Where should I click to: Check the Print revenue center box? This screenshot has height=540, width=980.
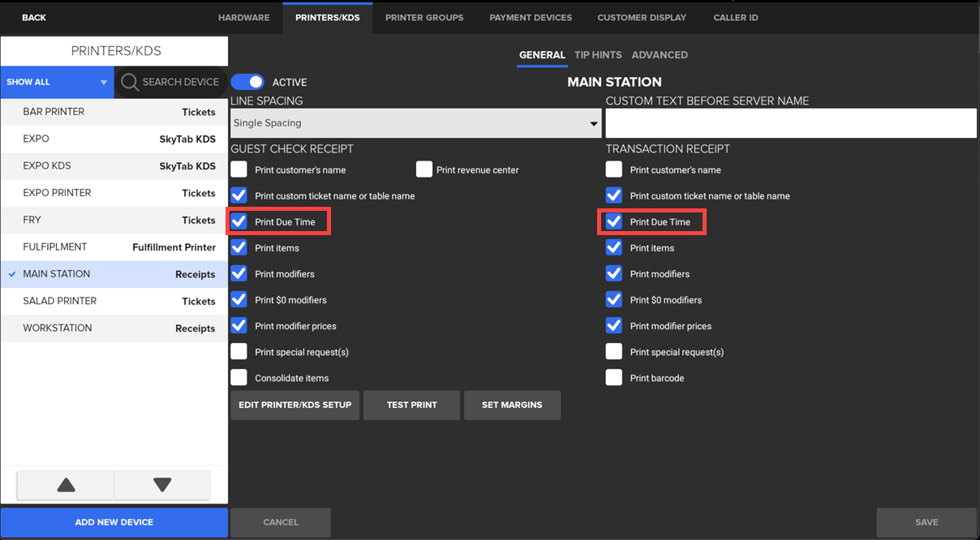424,169
